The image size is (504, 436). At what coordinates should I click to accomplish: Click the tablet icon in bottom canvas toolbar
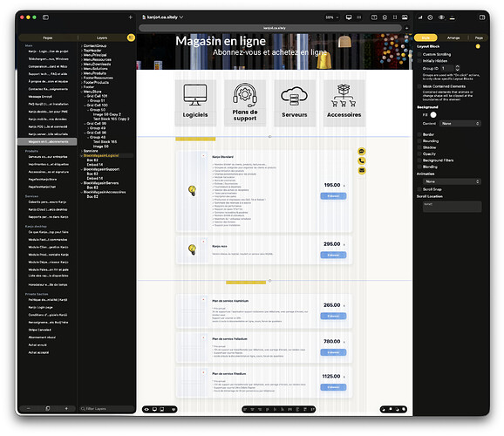point(162,409)
